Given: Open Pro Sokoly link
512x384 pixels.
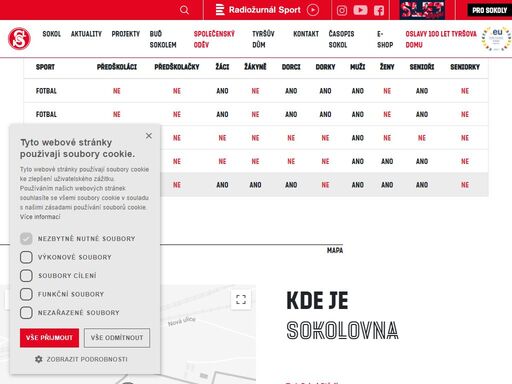Looking at the screenshot, I should [x=489, y=10].
